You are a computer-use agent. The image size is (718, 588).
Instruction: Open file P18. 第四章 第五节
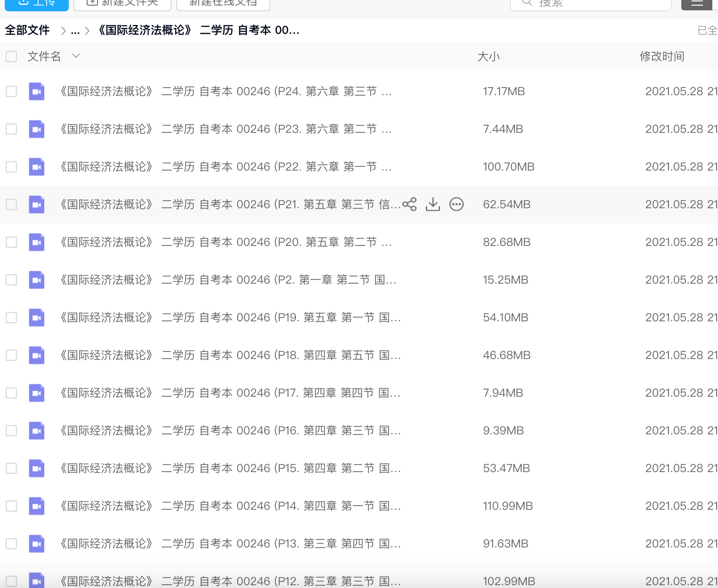point(229,355)
